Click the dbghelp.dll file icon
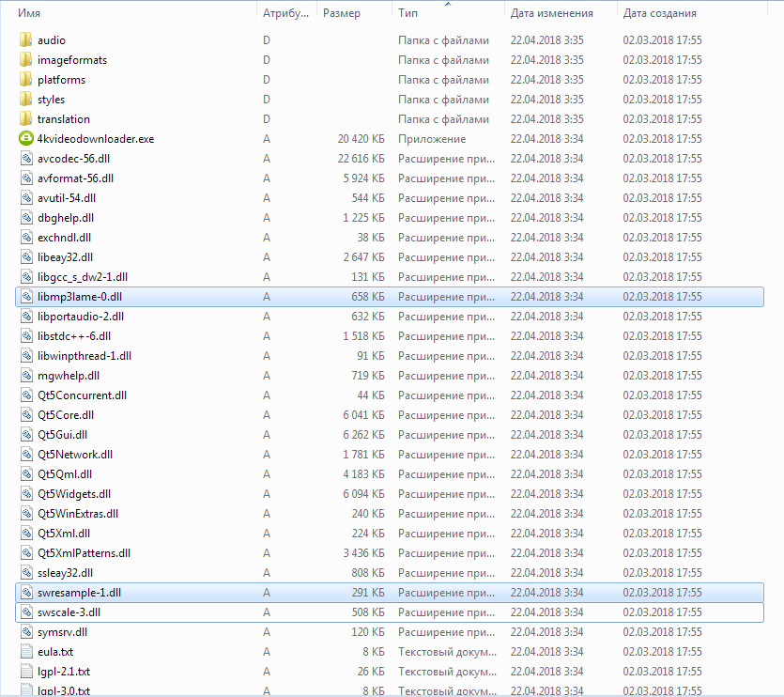Viewport: 784px width, 697px height. (x=26, y=218)
